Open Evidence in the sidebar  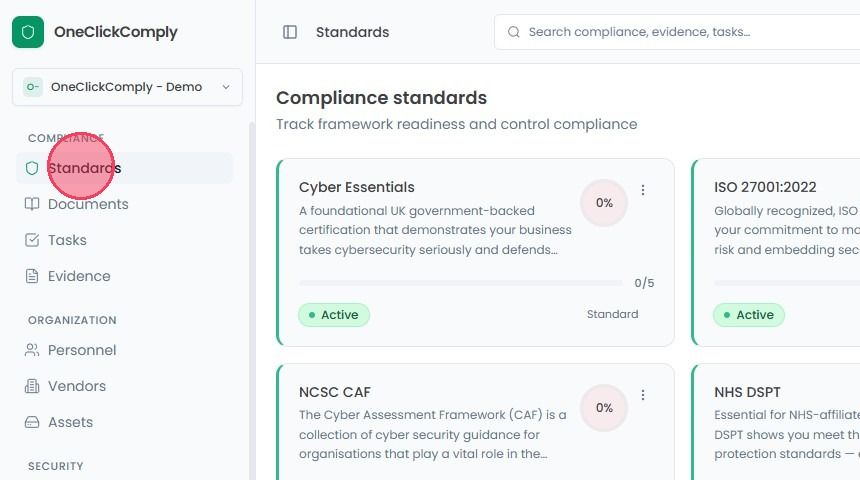[x=125, y=276]
